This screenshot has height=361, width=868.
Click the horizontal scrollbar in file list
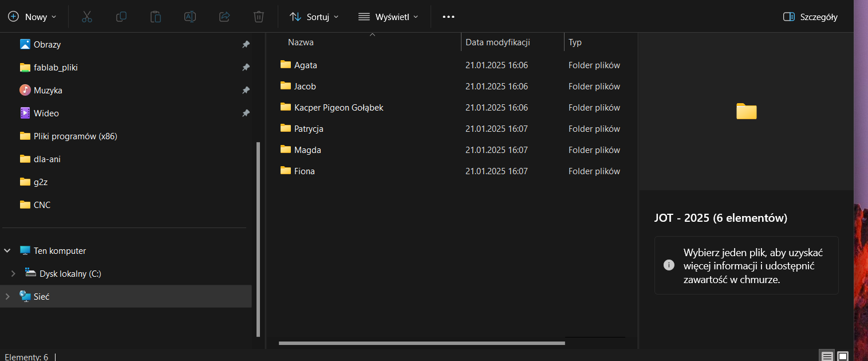[x=421, y=343]
